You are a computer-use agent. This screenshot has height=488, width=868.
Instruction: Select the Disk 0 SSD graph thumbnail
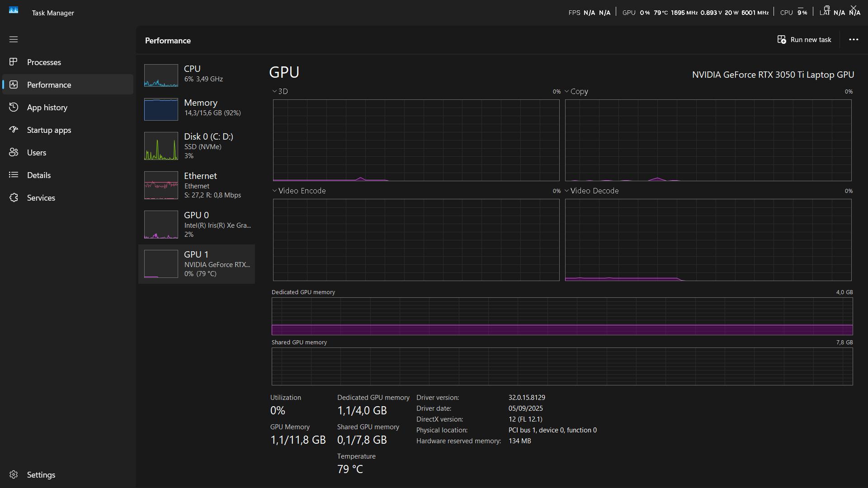[161, 146]
